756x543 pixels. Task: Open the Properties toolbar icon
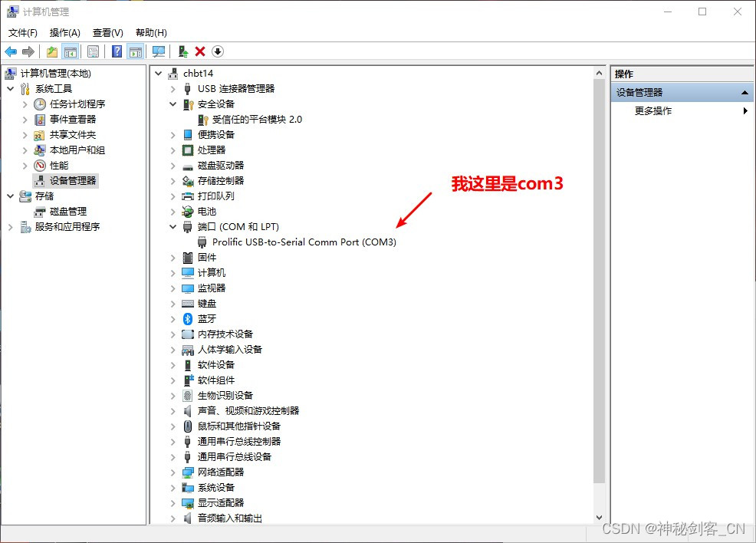[93, 51]
